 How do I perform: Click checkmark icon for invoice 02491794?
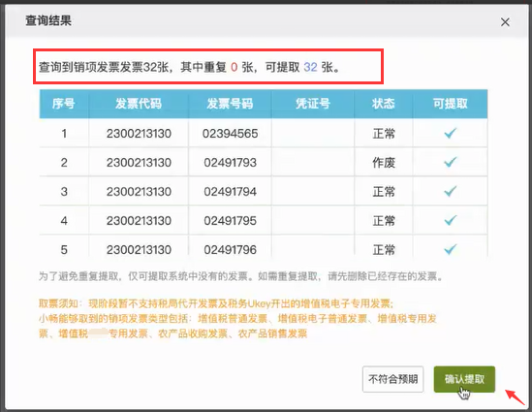pyautogui.click(x=451, y=191)
